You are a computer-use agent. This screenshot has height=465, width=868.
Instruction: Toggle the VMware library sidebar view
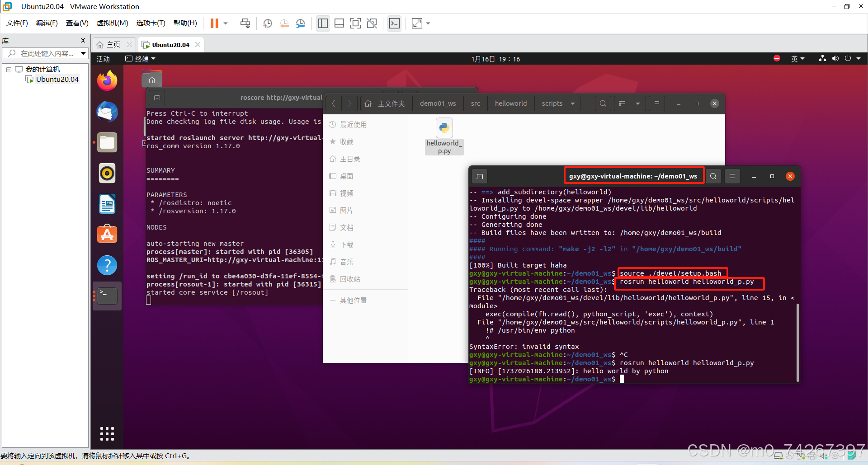coord(323,23)
